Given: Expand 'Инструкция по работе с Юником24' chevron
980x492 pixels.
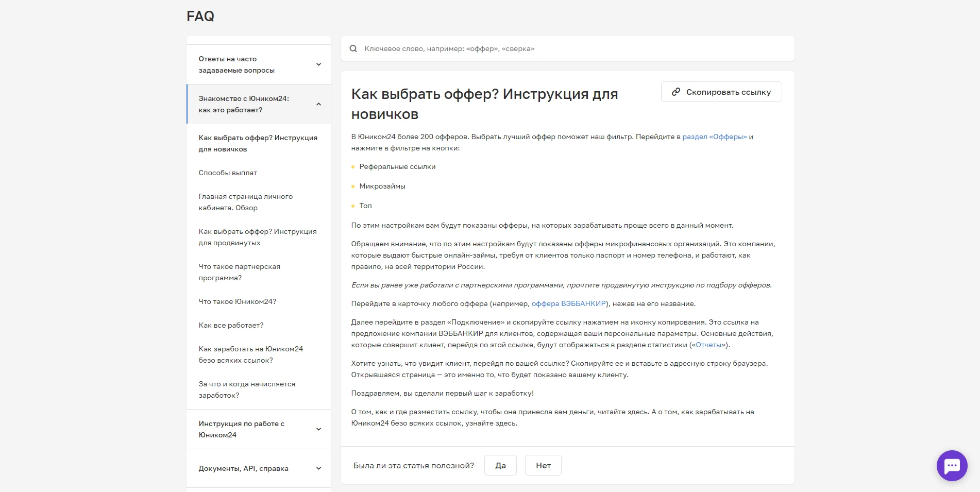Looking at the screenshot, I should pos(318,429).
